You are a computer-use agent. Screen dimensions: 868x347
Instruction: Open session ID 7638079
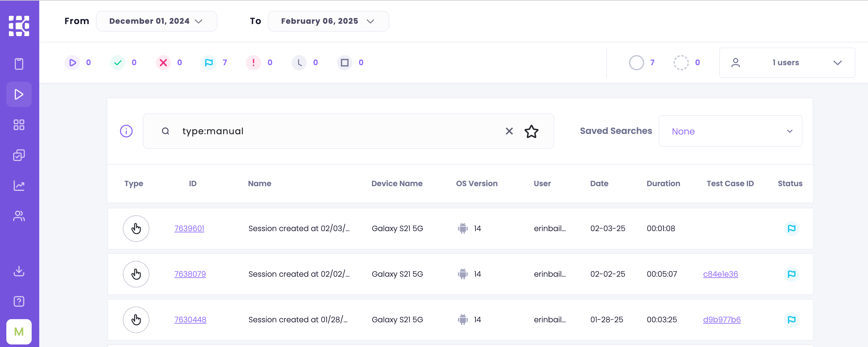click(x=190, y=274)
